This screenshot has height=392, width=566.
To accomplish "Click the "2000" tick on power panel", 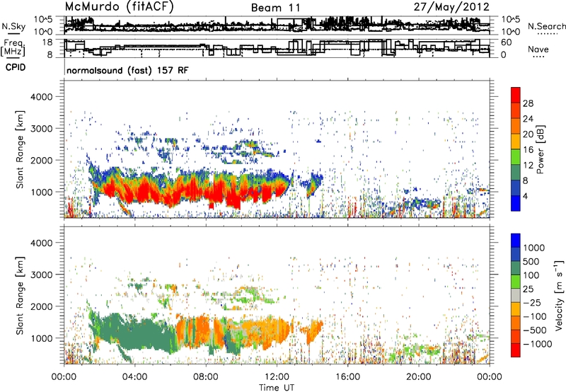I will (41, 160).
